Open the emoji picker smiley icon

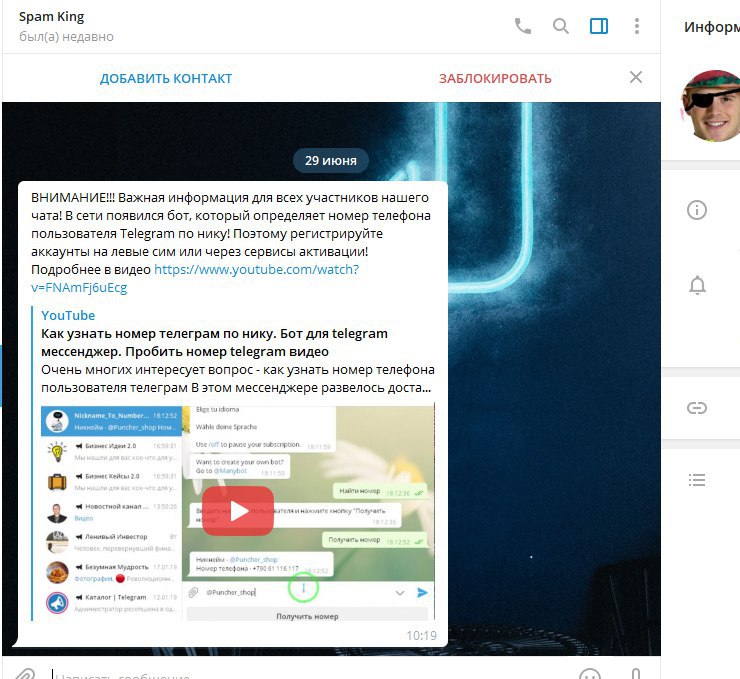[589, 674]
